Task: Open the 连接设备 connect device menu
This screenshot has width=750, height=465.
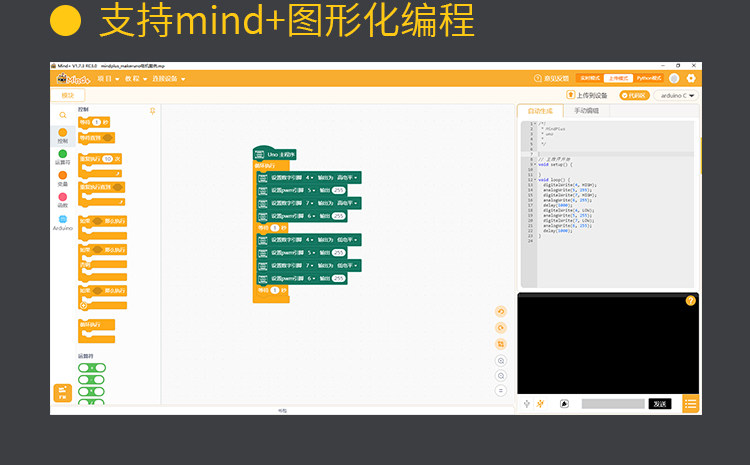Action: coord(168,78)
